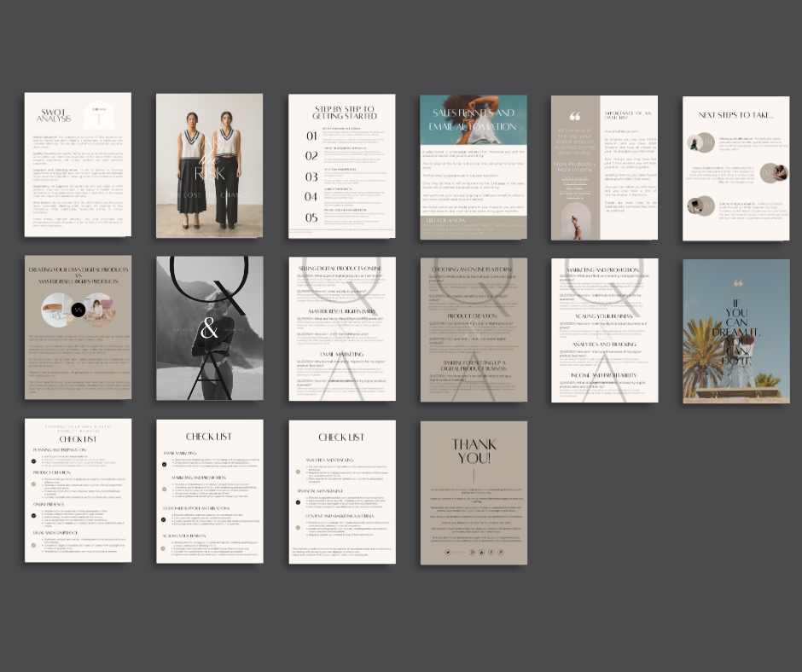Screen dimensions: 802x672
Task: Click the Thank You page heading
Action: click(474, 450)
